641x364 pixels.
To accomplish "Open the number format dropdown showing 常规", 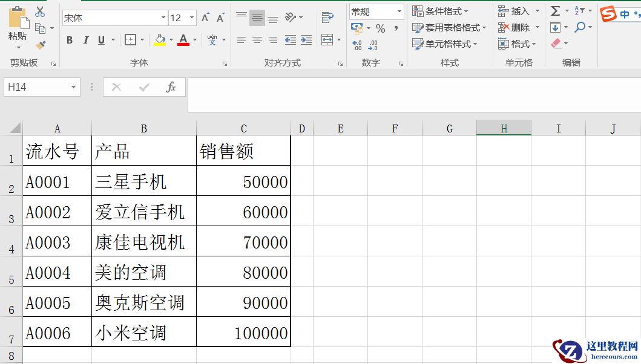I will click(375, 11).
